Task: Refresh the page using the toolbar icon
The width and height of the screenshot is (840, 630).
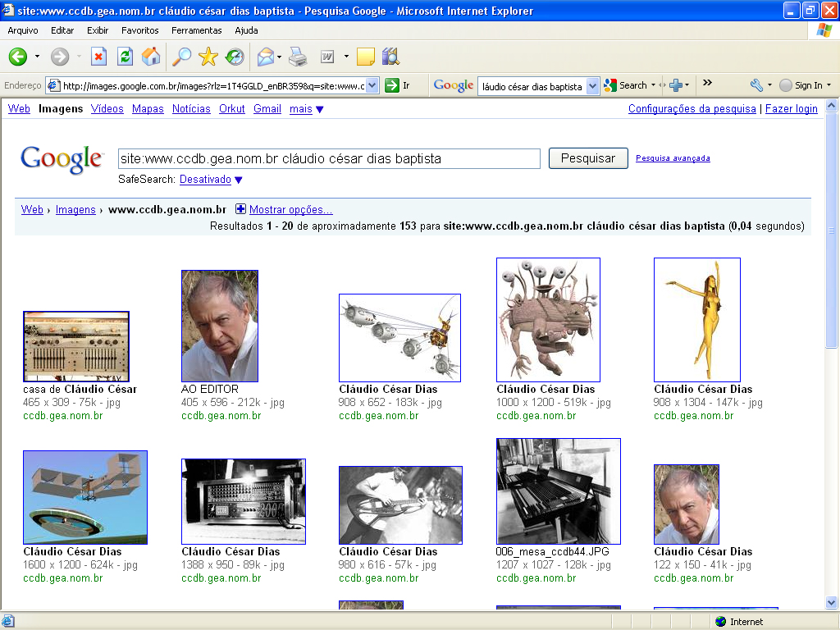Action: coord(125,57)
